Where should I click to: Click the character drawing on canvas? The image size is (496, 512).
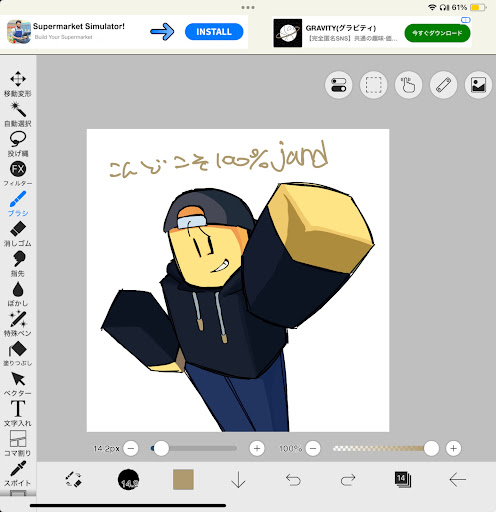point(237,307)
